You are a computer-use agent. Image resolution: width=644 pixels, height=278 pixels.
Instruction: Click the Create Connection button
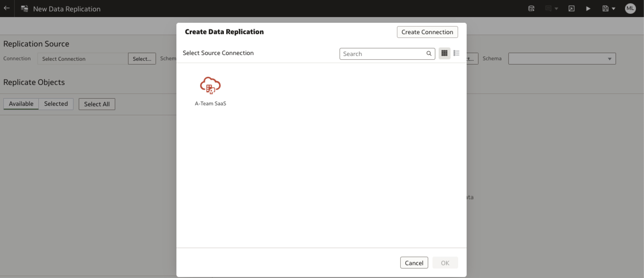pos(427,32)
